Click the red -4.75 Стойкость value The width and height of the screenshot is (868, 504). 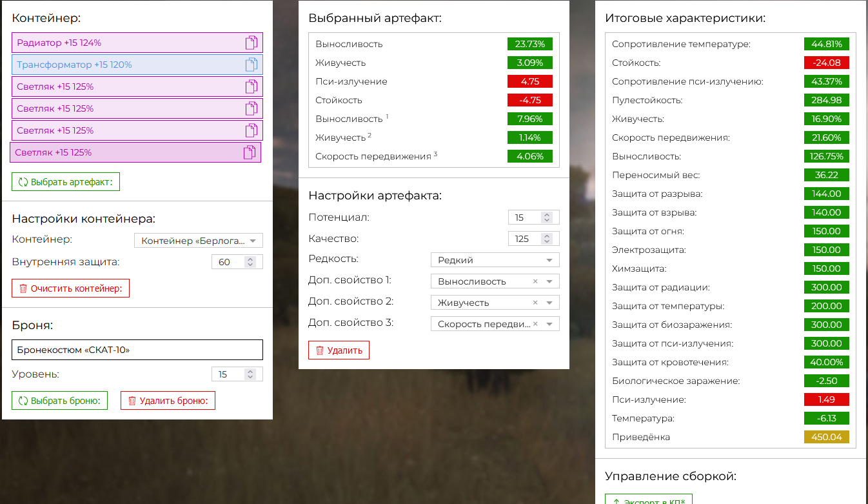pos(530,100)
